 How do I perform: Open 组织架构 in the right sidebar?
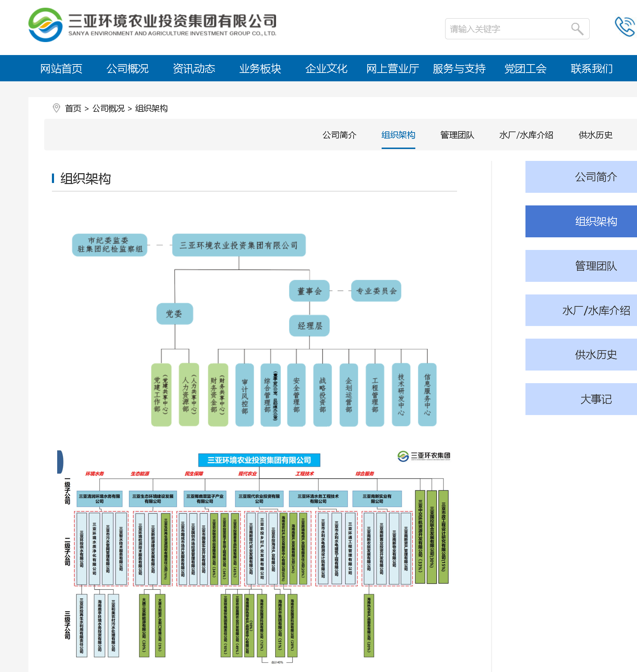581,221
